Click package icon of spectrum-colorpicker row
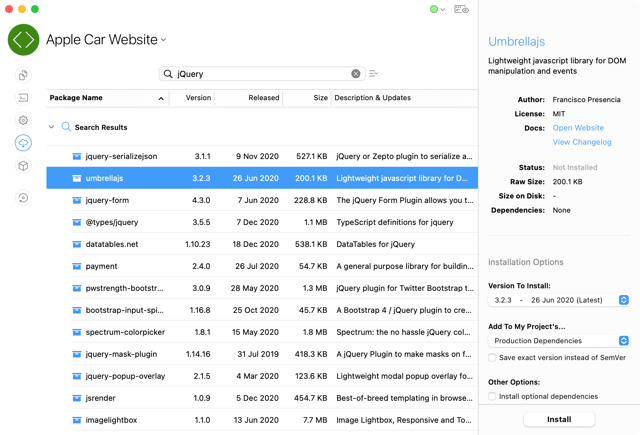The height and width of the screenshot is (435, 640). point(77,333)
